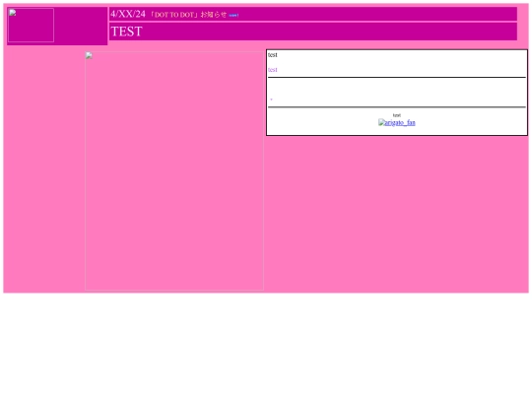Open the arigato_fan image link

397,122
